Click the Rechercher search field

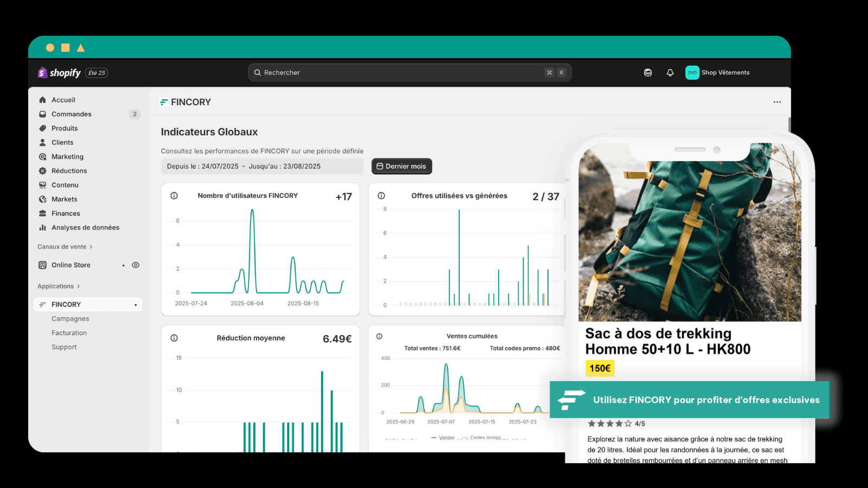tap(410, 72)
